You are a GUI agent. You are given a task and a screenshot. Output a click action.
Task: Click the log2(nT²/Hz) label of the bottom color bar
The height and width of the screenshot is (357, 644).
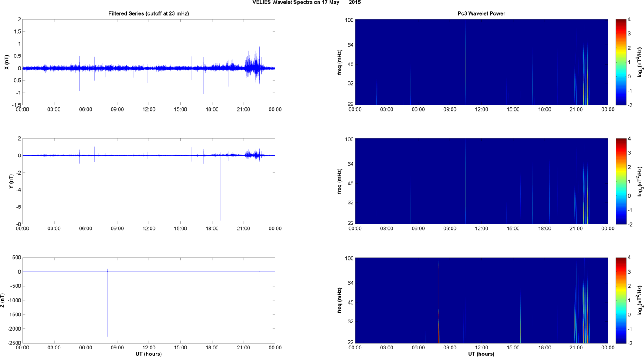coord(640,300)
